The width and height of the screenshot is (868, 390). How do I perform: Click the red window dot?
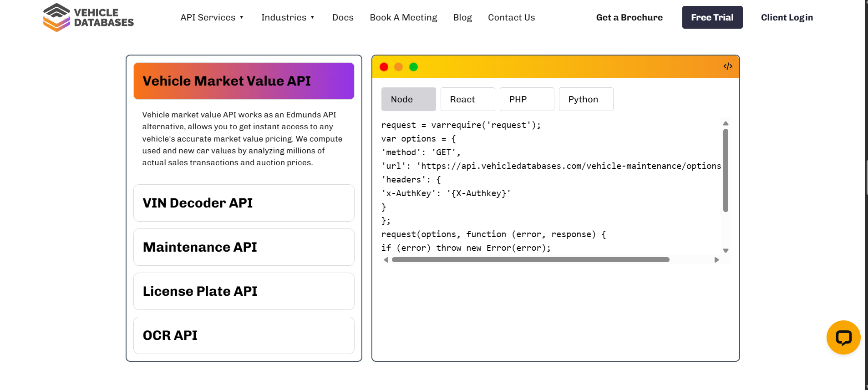pos(384,67)
